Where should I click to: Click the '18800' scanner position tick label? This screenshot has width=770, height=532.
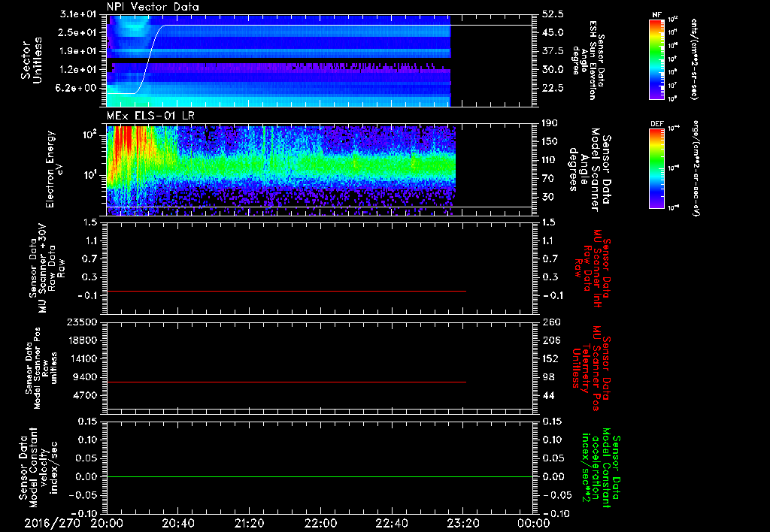(x=82, y=340)
